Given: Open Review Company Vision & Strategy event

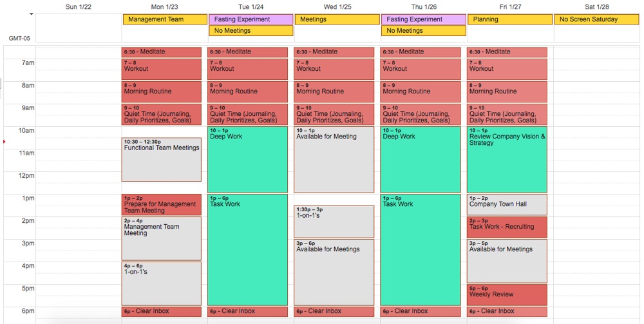Looking at the screenshot, I should pyautogui.click(x=507, y=159).
